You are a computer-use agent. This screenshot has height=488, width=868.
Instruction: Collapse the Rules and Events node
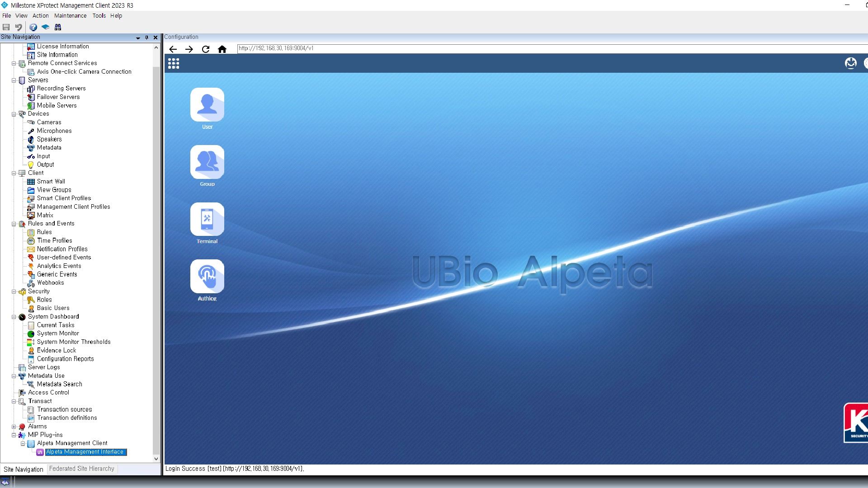pos(14,224)
